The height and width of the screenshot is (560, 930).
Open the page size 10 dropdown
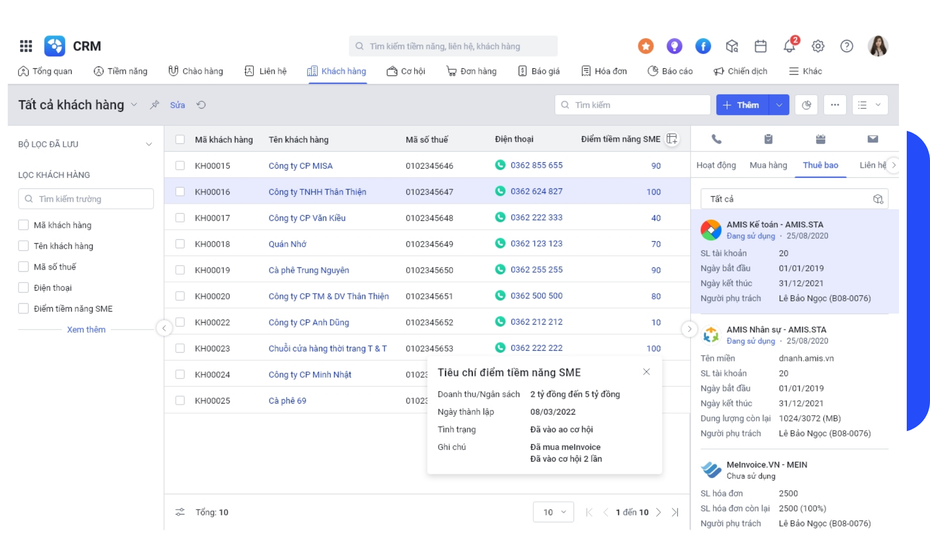[554, 512]
